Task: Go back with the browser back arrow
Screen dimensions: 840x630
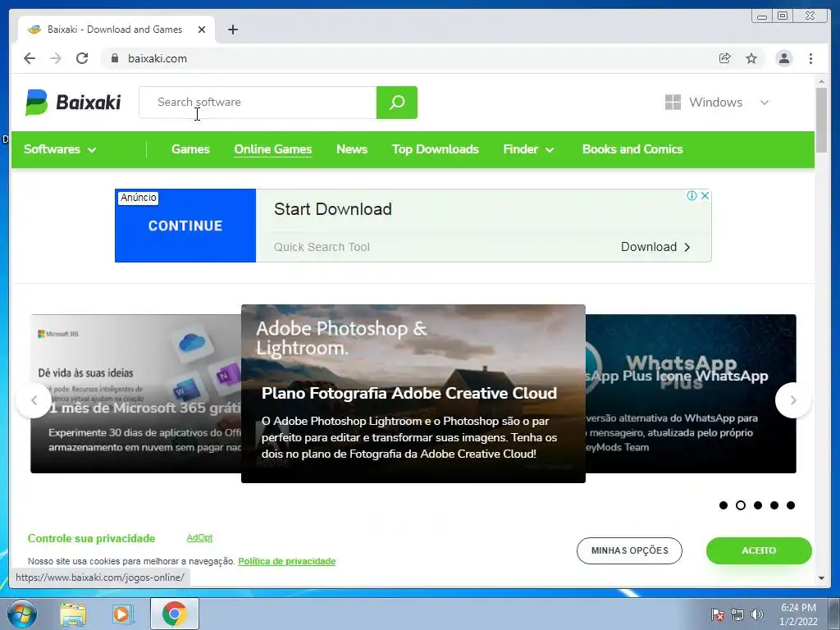Action: pos(30,58)
